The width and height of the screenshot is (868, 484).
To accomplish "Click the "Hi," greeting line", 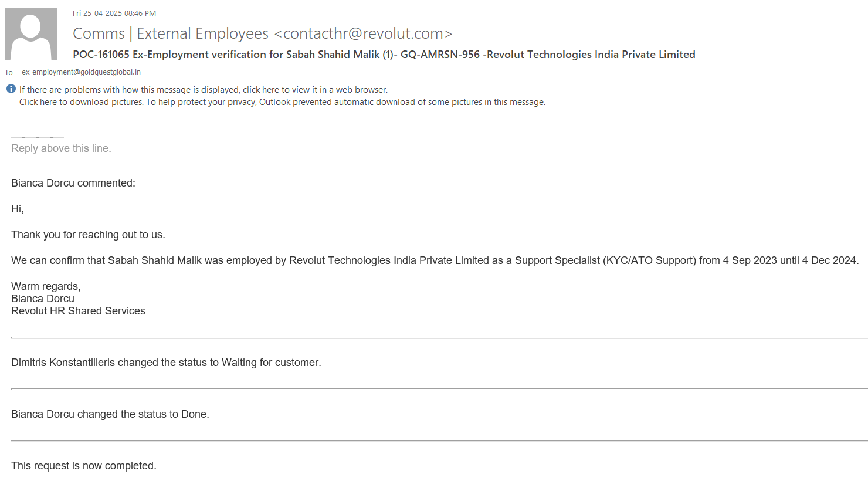I will [x=18, y=209].
